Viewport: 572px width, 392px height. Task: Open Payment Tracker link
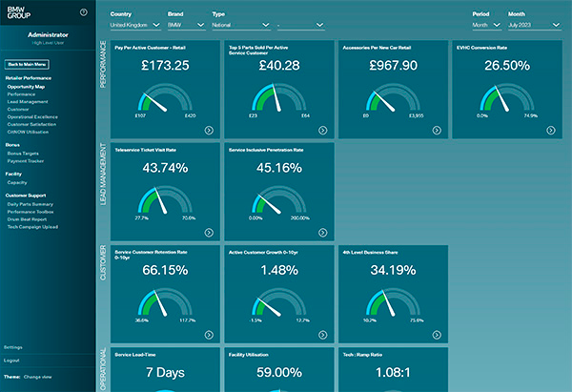(x=26, y=161)
